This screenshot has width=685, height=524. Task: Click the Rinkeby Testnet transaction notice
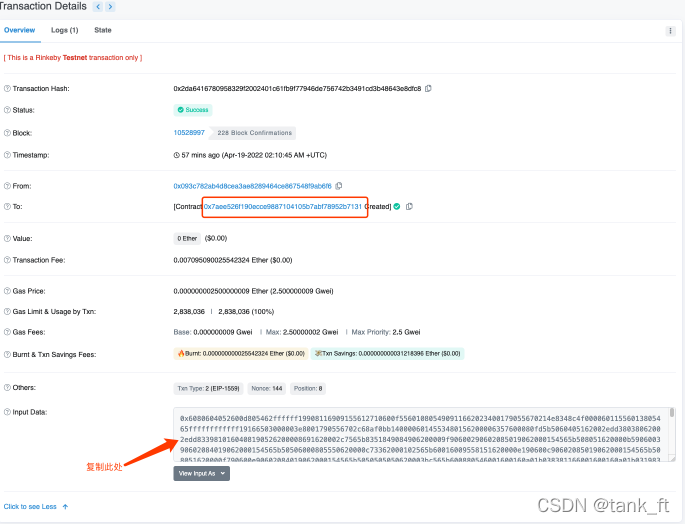click(x=73, y=58)
